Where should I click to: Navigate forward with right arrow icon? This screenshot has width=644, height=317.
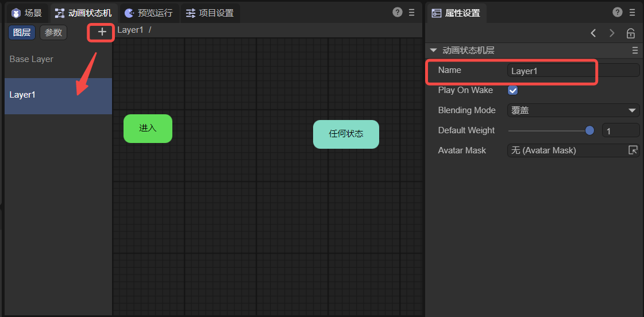tap(612, 33)
